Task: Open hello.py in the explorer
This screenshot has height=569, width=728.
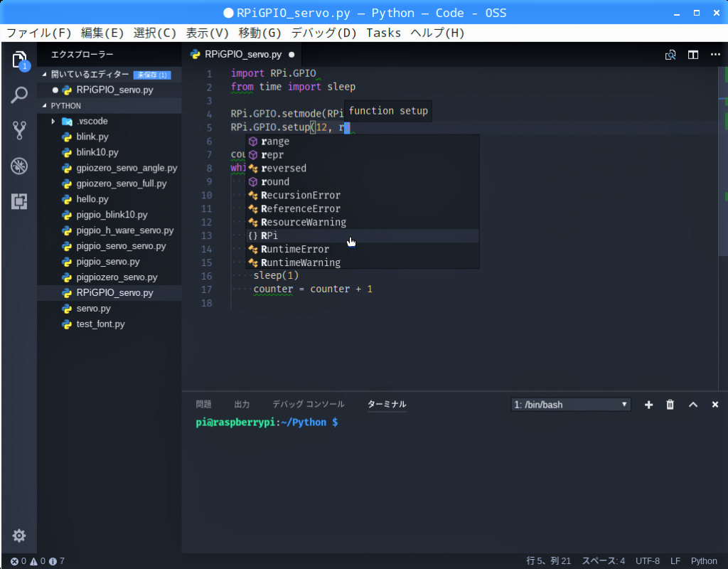Action: point(109,199)
